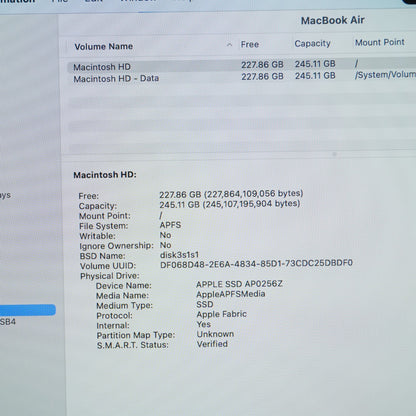This screenshot has width=416, height=416.
Task: Click the Volume UUID value text
Action: tap(256, 264)
